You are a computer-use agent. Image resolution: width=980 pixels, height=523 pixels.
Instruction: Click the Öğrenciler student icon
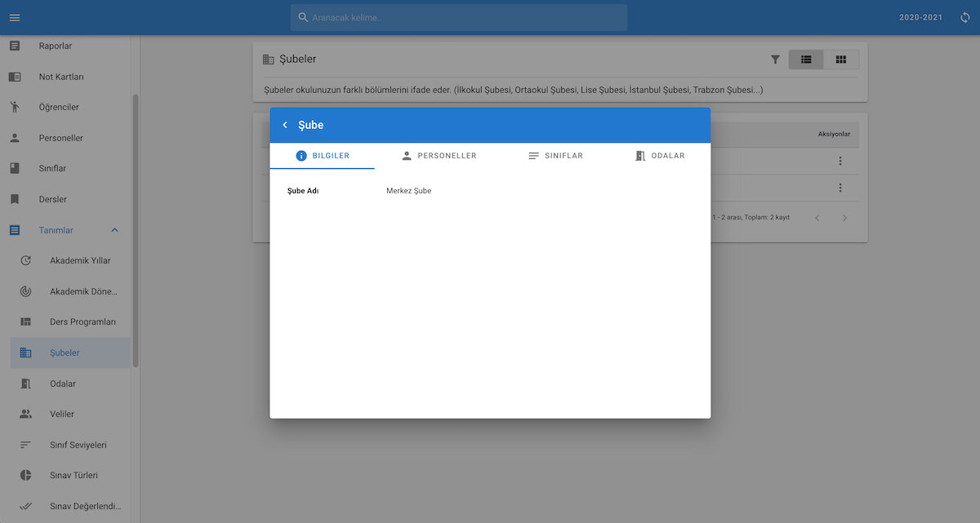pyautogui.click(x=15, y=107)
